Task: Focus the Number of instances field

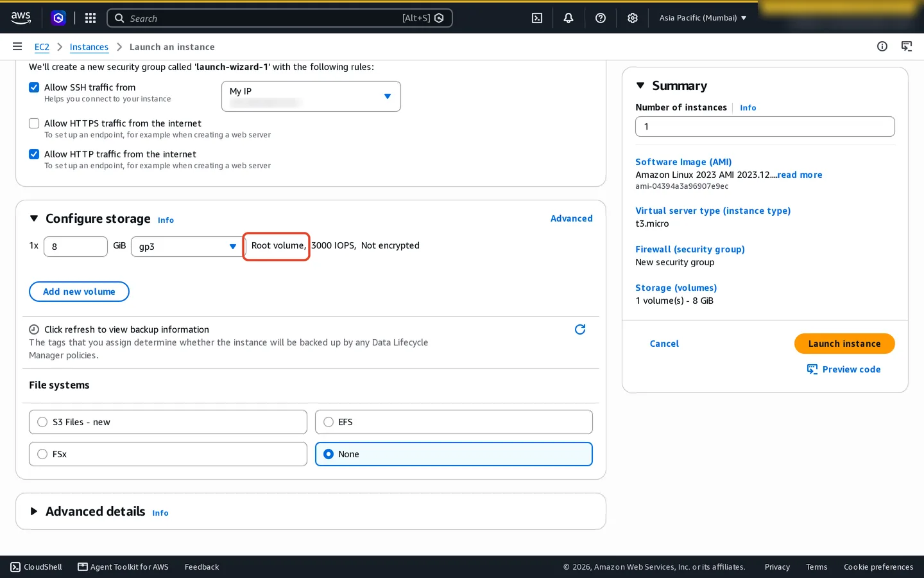Action: [765, 127]
